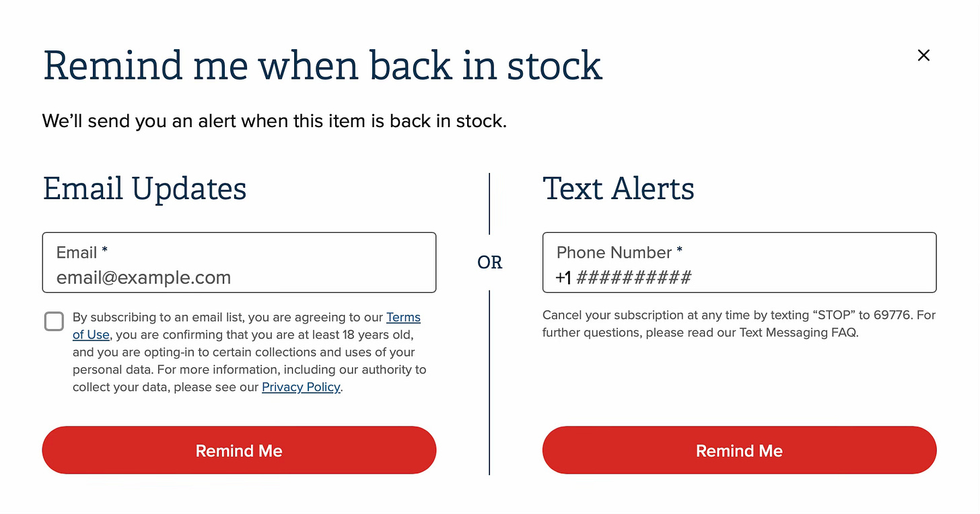
Task: Close the back in stock dialog
Action: tap(923, 55)
